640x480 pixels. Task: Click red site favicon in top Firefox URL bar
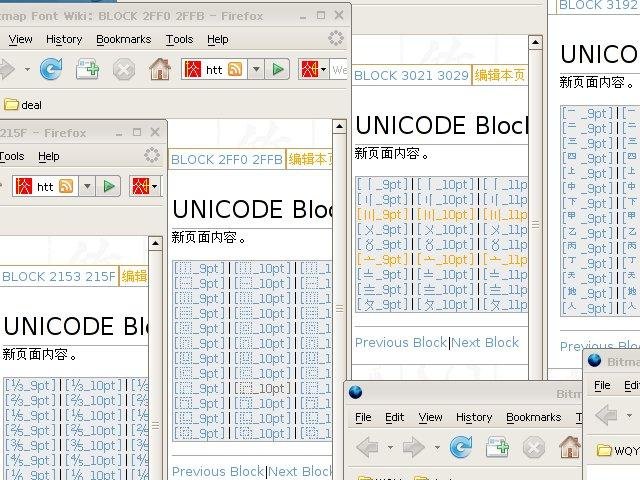coord(193,70)
